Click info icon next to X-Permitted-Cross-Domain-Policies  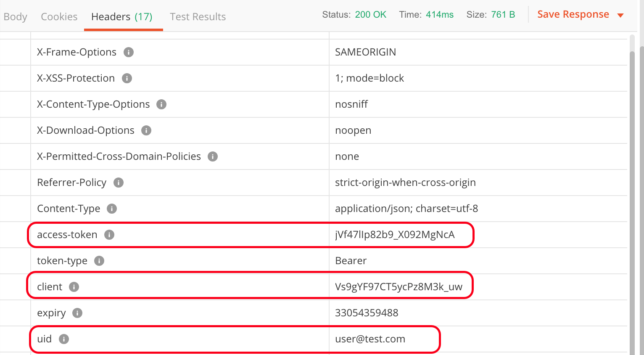coord(213,156)
